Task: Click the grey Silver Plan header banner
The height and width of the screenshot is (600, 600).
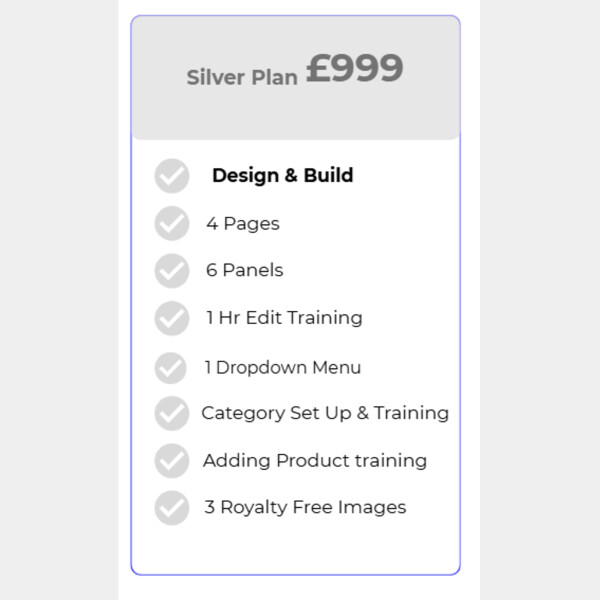Action: click(295, 78)
